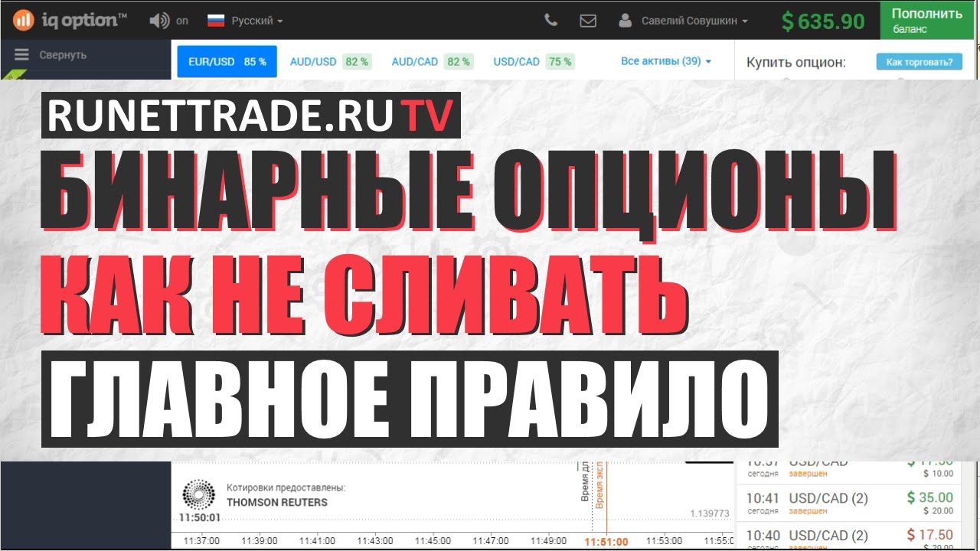This screenshot has height=551, width=980.
Task: Open the 10:40 USD/CAD (2) $17.50 trade
Action: [x=850, y=537]
